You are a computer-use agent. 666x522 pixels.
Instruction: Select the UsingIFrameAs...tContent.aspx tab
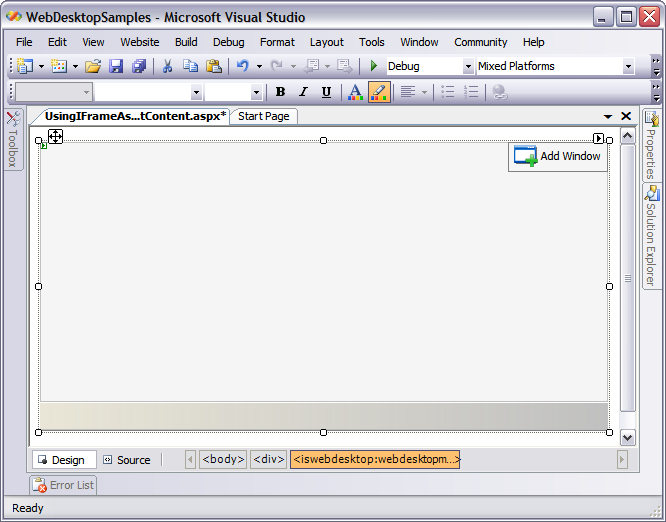click(134, 116)
